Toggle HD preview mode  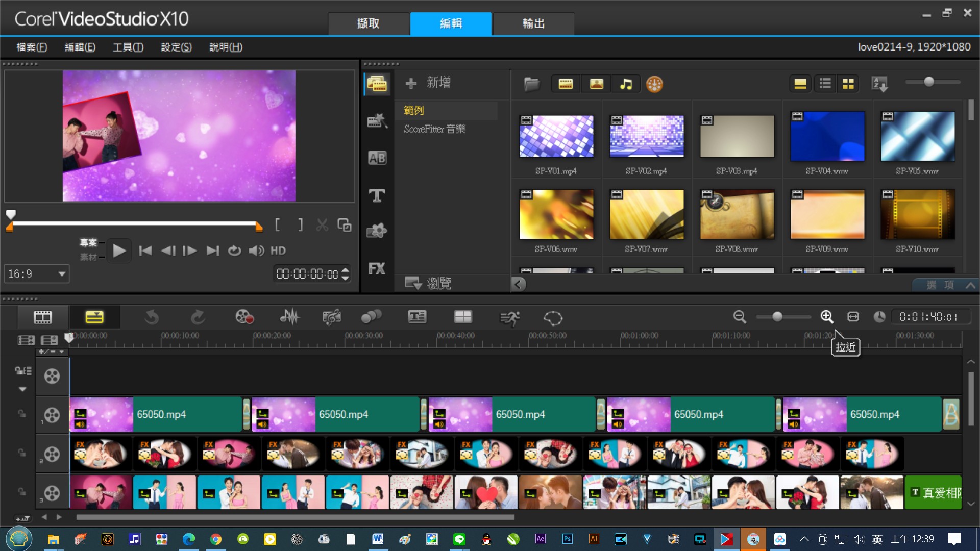tap(278, 251)
